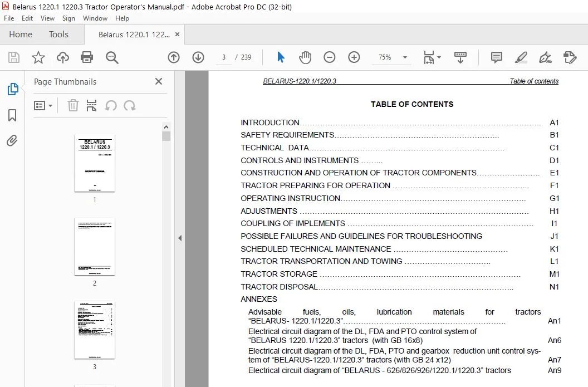Click the TECHNICAL DATA entry
Image resolution: width=588 pixels, height=387 pixels.
click(x=400, y=148)
